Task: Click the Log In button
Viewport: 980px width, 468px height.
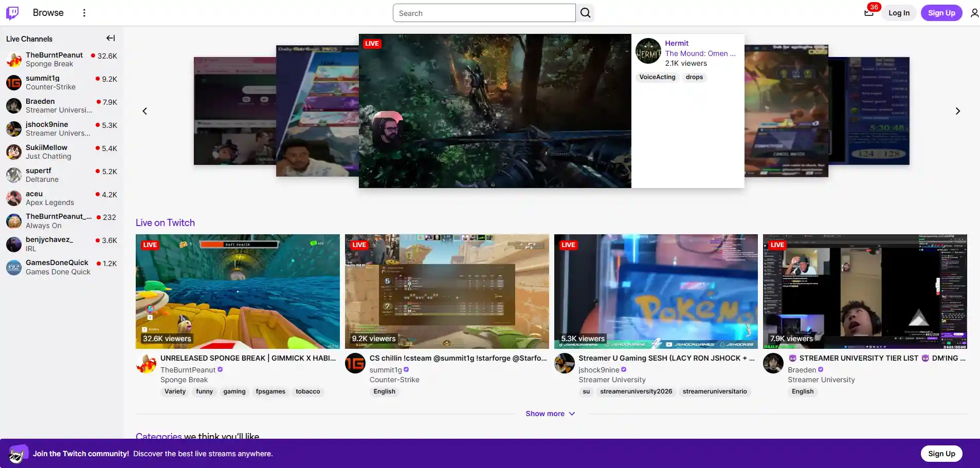Action: pos(899,13)
